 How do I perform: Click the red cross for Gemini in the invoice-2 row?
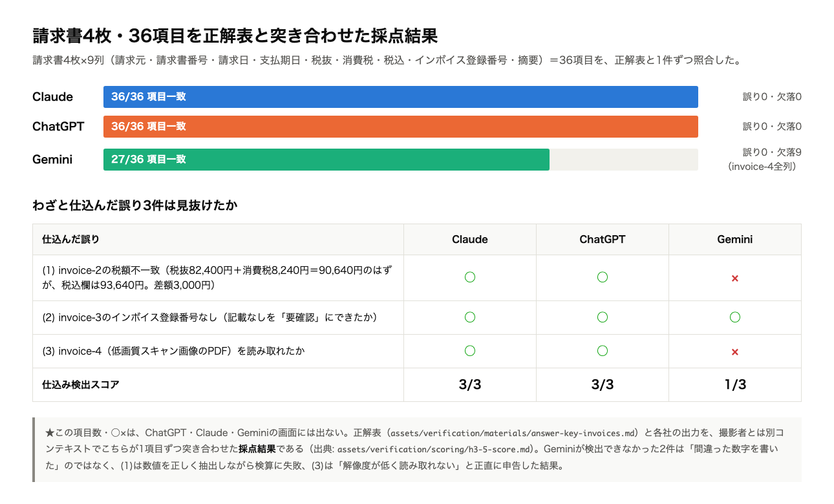(735, 278)
